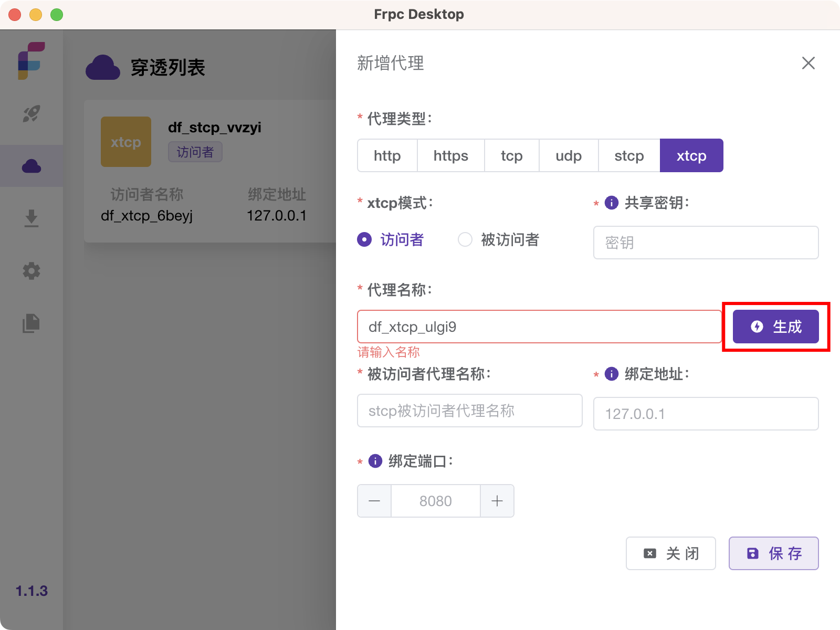Screen dimensions: 840x630
Task: Focus the 密钥 shared key field
Action: click(706, 243)
